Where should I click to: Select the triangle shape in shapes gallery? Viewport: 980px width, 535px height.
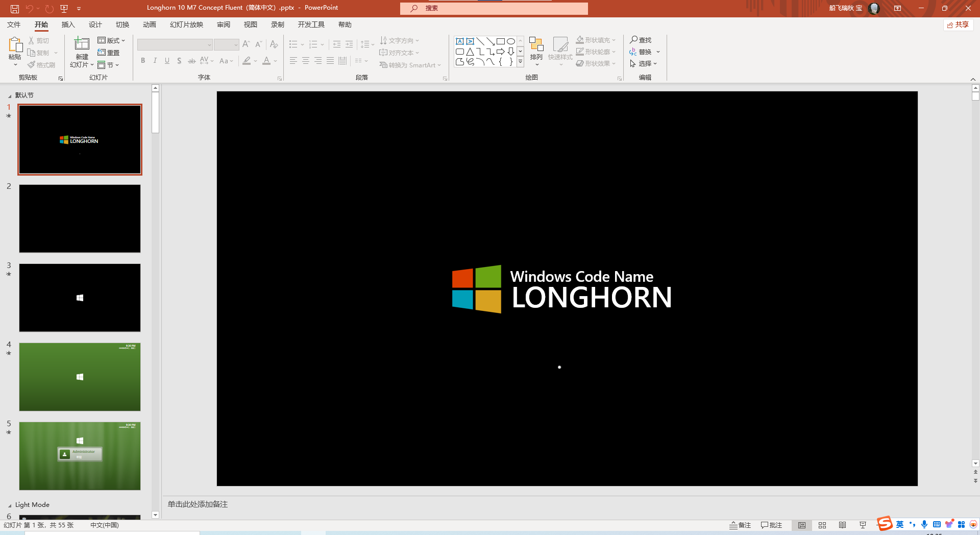click(x=470, y=52)
